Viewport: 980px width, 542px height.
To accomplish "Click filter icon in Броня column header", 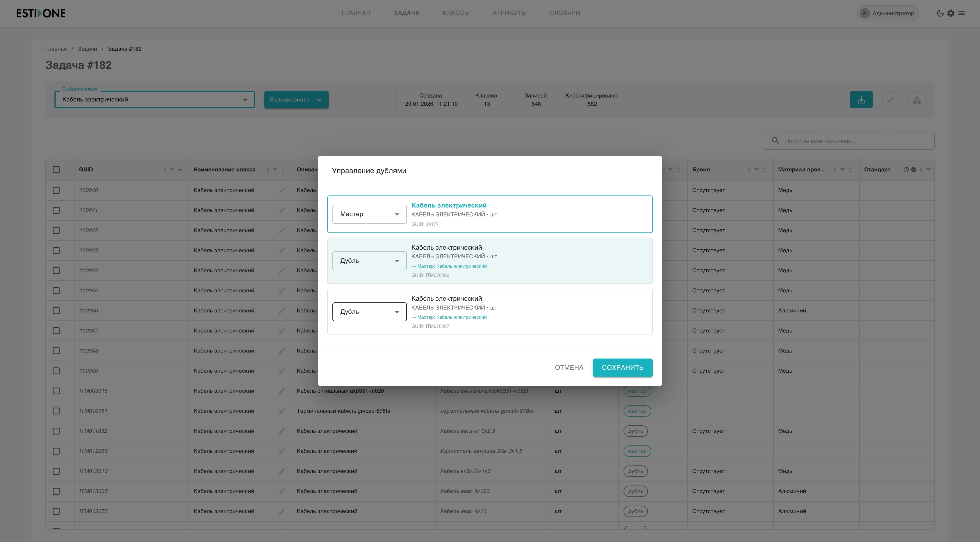I will tap(756, 170).
